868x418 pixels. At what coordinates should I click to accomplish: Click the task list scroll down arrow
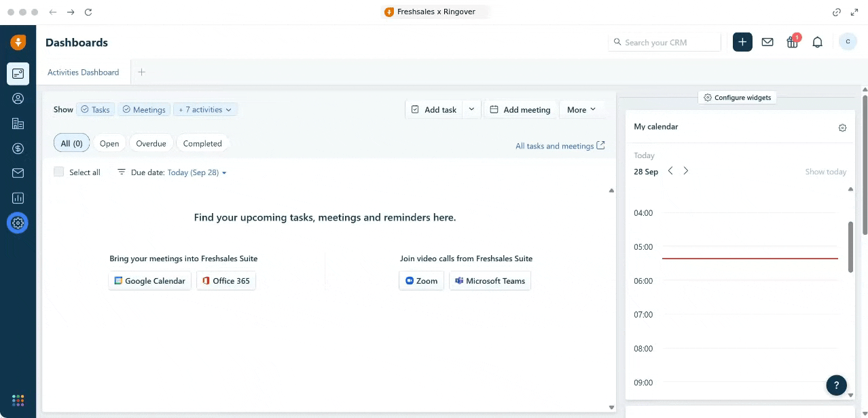[611, 407]
